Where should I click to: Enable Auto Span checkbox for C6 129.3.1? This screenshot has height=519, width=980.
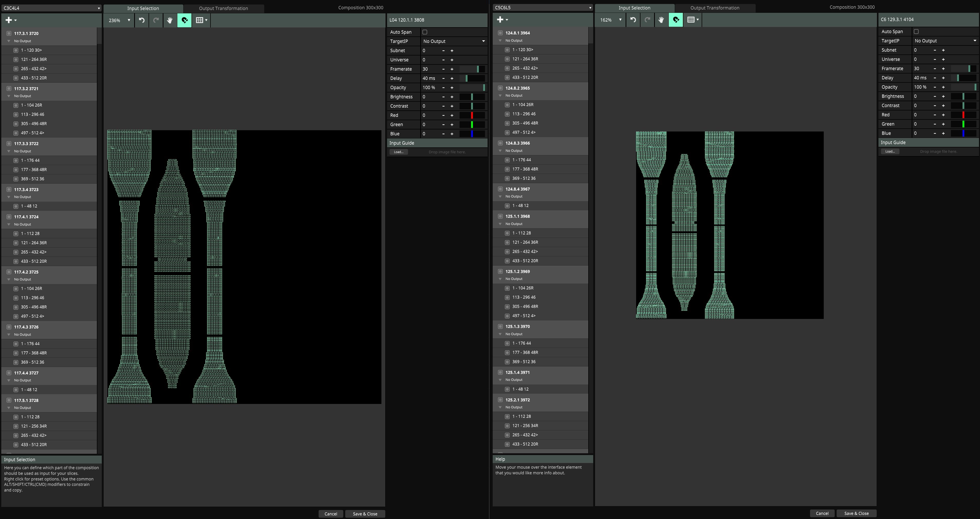point(917,32)
